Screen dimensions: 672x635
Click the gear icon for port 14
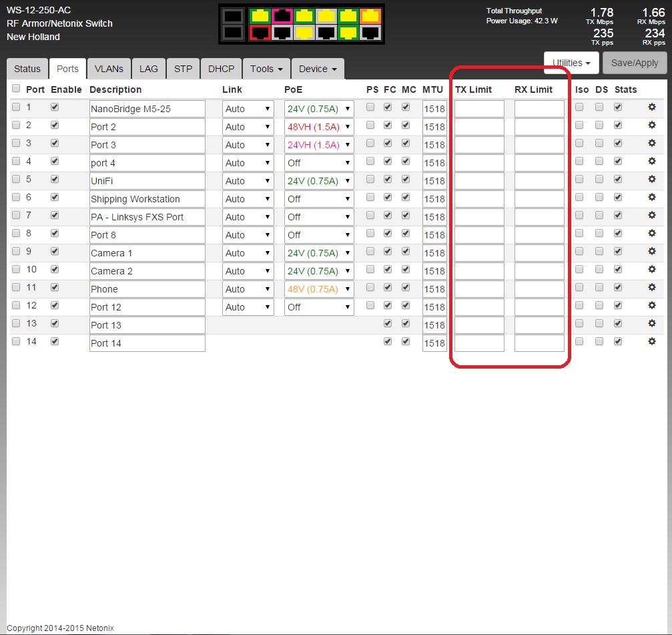click(652, 341)
